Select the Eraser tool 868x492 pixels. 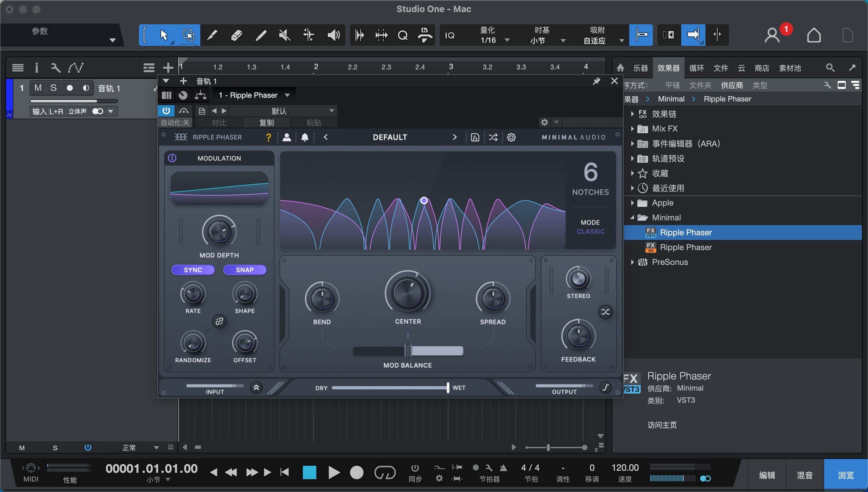pos(236,35)
